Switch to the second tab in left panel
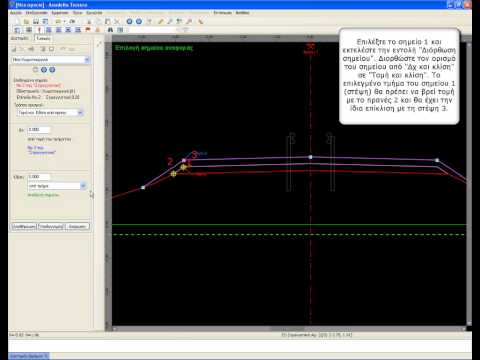This screenshot has width=480, height=360. 43,38
